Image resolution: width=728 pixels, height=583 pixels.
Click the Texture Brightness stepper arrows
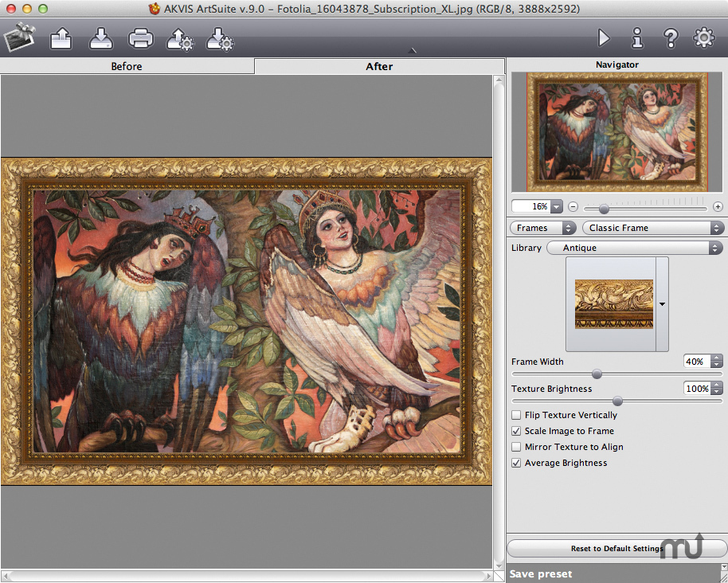[x=717, y=389]
